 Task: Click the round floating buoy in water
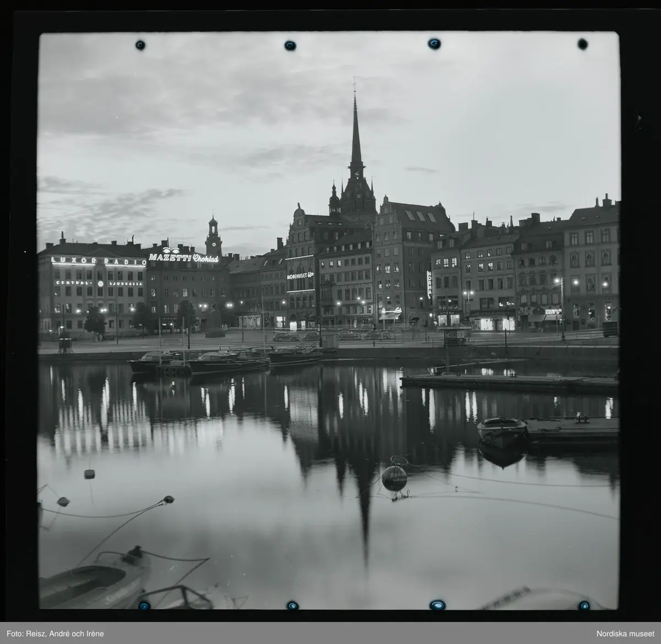(x=395, y=477)
